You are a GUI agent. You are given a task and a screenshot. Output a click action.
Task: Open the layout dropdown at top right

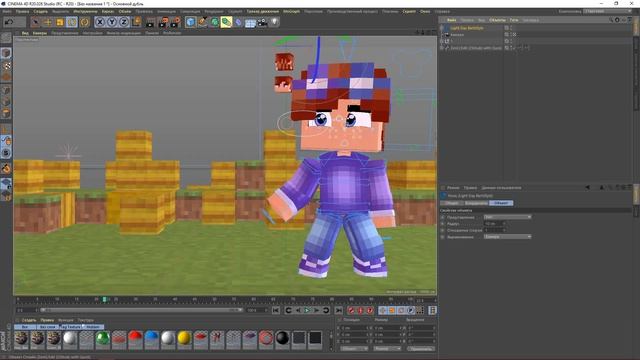click(x=608, y=11)
